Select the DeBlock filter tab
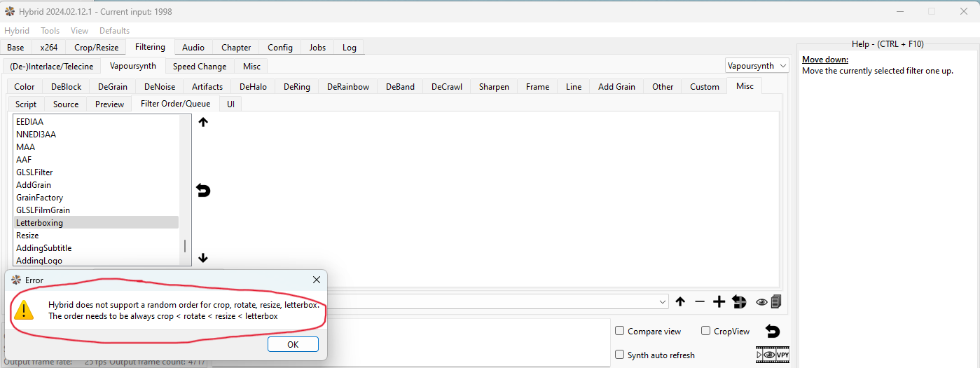The height and width of the screenshot is (368, 980). (x=67, y=87)
